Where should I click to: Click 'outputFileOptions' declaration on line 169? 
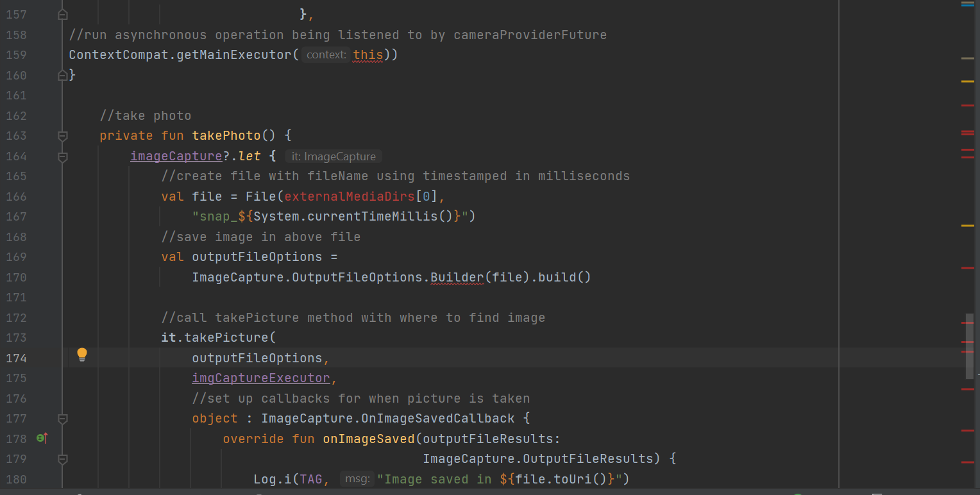pos(257,256)
